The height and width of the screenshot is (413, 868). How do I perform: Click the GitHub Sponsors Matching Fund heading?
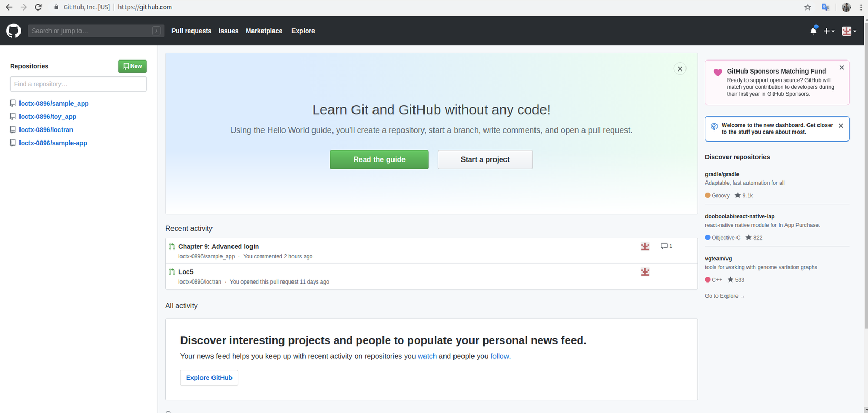pyautogui.click(x=776, y=71)
